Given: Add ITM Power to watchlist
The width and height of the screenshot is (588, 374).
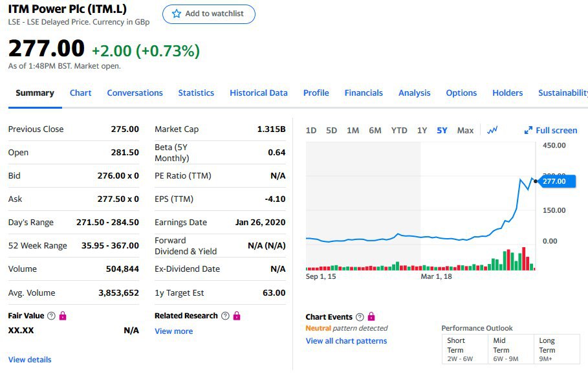Looking at the screenshot, I should [208, 14].
